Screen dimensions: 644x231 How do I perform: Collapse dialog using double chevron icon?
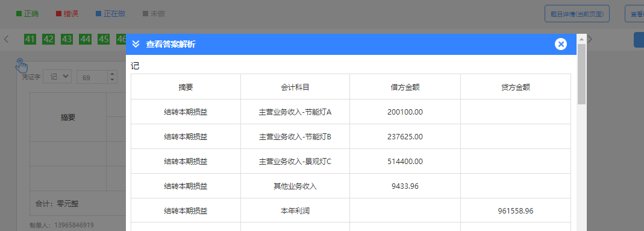pyautogui.click(x=136, y=44)
